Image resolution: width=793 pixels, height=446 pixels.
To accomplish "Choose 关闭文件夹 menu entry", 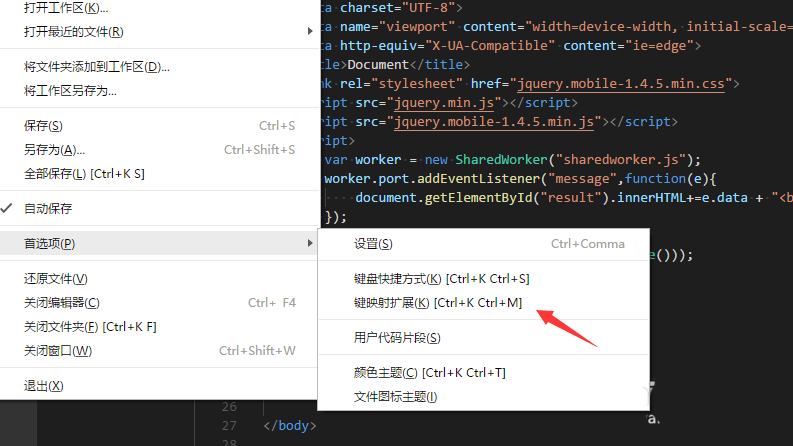I will [160, 327].
